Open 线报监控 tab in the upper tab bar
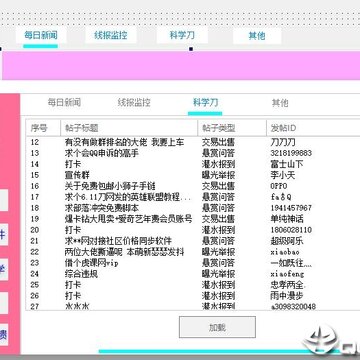 click(x=111, y=35)
